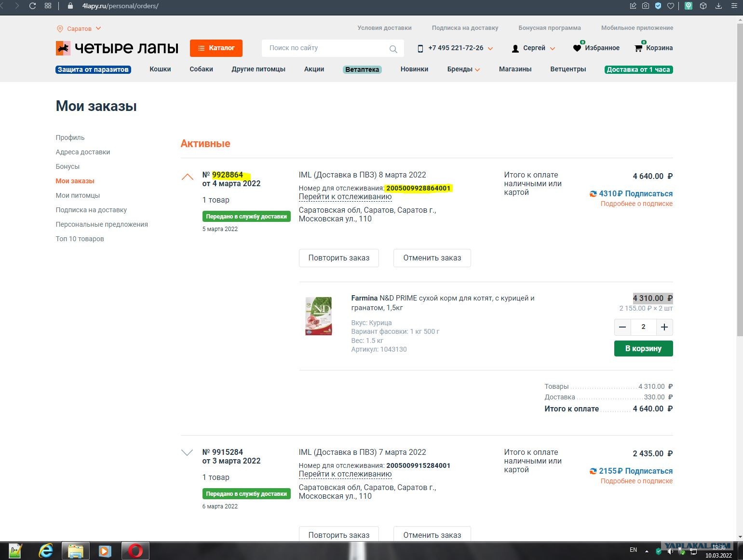
Task: Open Бонусная программа top link
Action: pyautogui.click(x=550, y=28)
